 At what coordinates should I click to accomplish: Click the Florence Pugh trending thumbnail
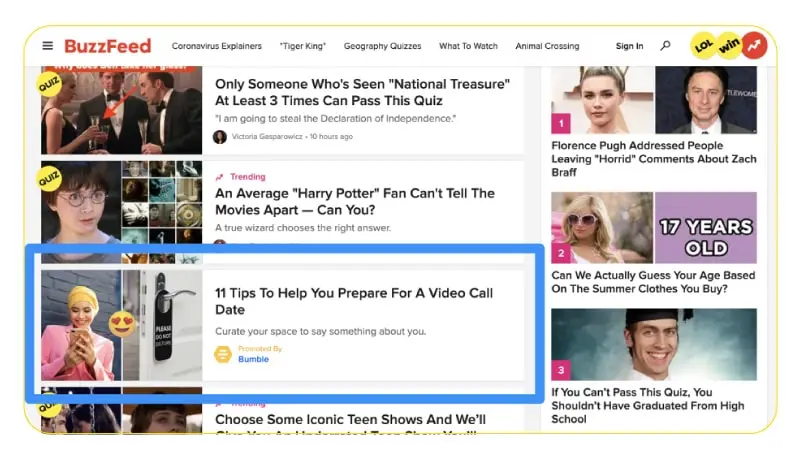tap(654, 100)
